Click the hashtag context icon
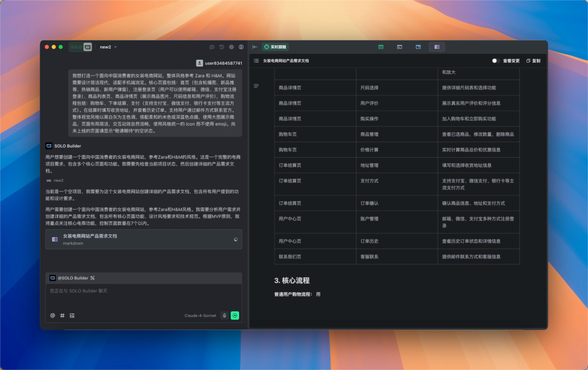The height and width of the screenshot is (370, 588). (x=62, y=316)
